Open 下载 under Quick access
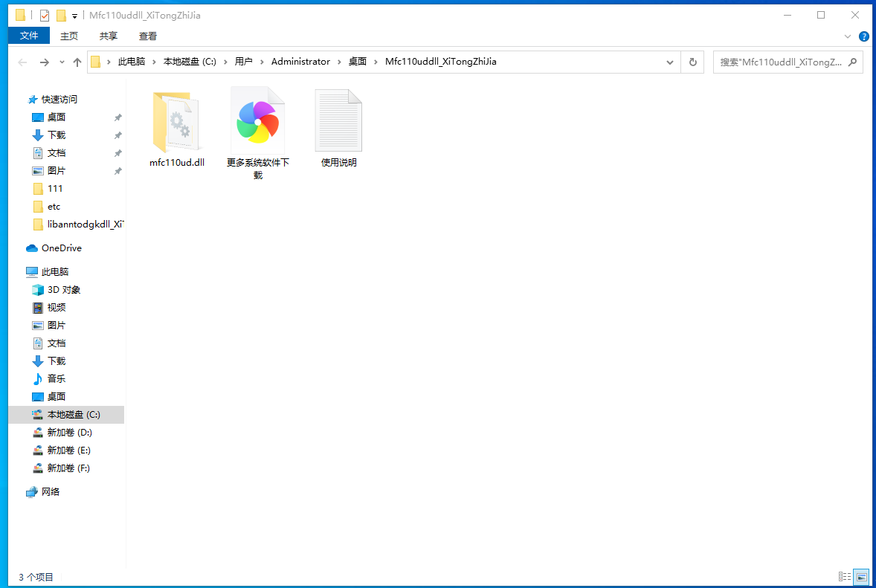 point(57,135)
